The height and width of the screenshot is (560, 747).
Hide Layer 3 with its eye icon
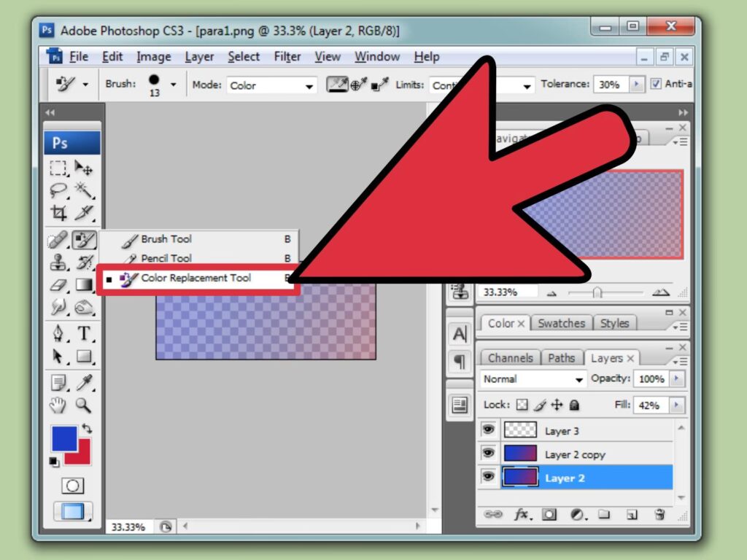[x=488, y=430]
